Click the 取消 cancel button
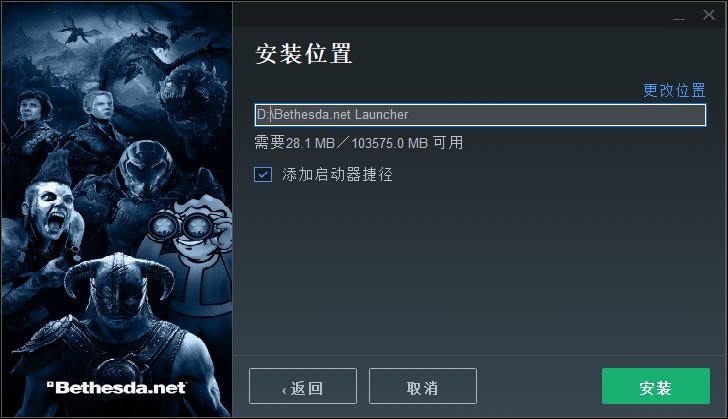Screen dimensions: 728x419 tap(422, 386)
